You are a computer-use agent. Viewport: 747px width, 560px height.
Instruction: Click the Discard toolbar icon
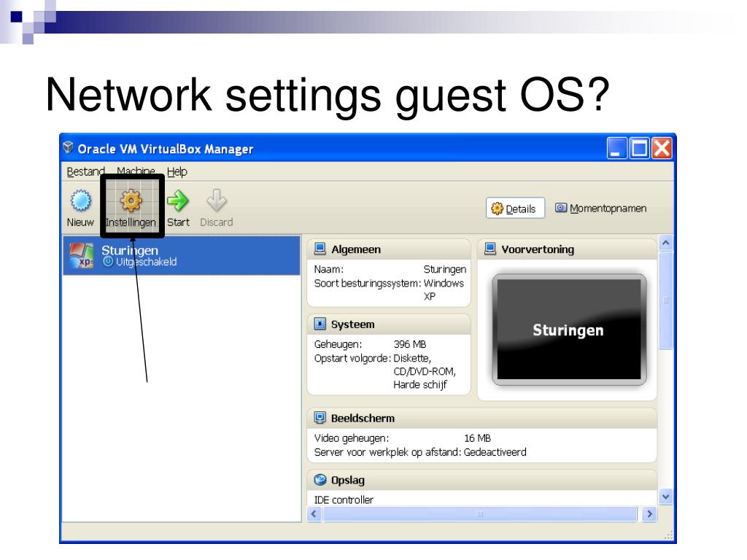(x=216, y=201)
